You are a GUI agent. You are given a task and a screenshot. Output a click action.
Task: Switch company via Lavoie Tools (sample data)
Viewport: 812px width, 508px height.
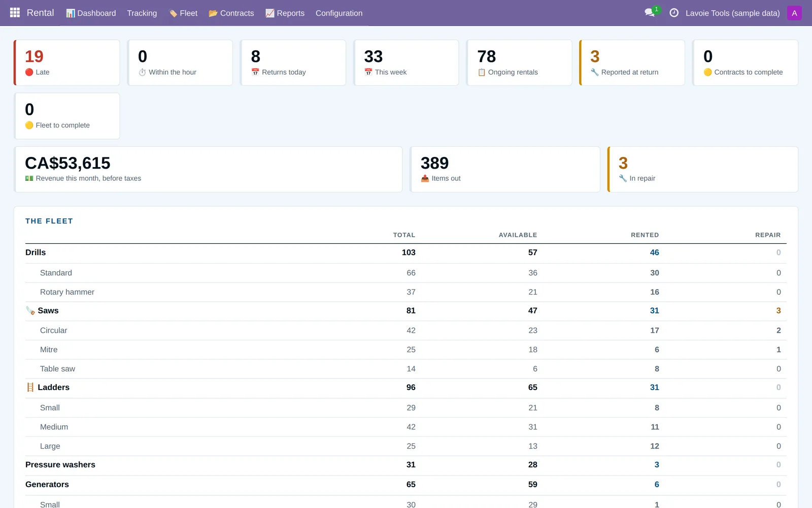tap(732, 13)
